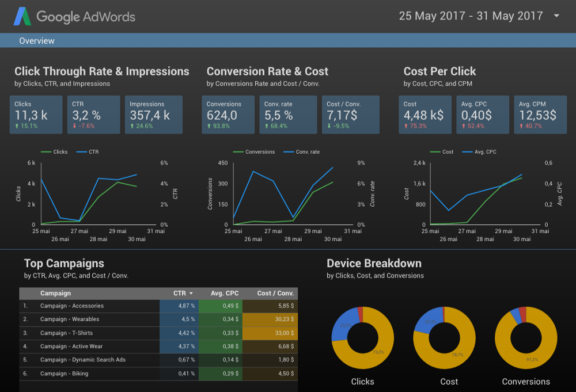Screen dimensions: 576x392
Task: Click the Avg. CPC column header
Action: click(225, 293)
